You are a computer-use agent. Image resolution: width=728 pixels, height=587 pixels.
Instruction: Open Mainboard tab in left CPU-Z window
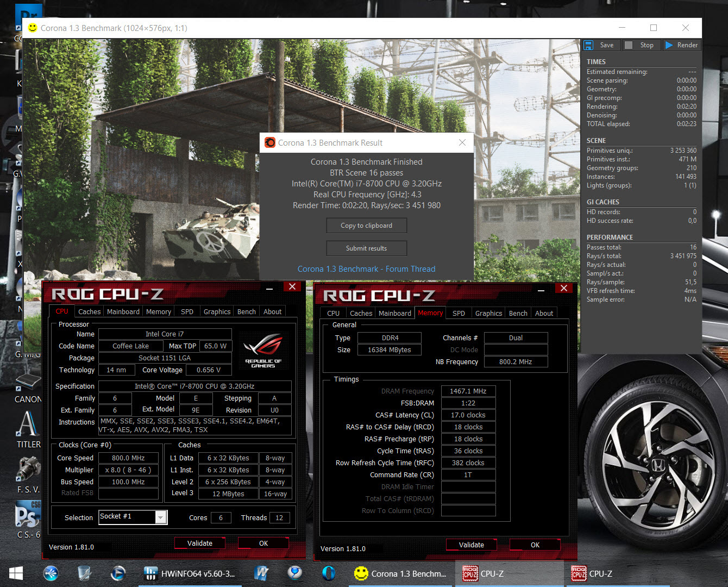point(123,311)
